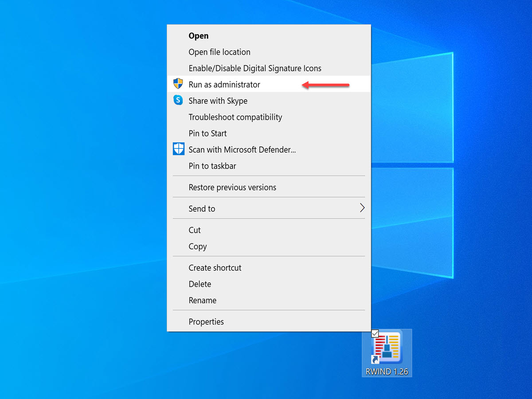The height and width of the screenshot is (399, 532).
Task: Click the Skype icon in the context menu
Action: tap(178, 100)
